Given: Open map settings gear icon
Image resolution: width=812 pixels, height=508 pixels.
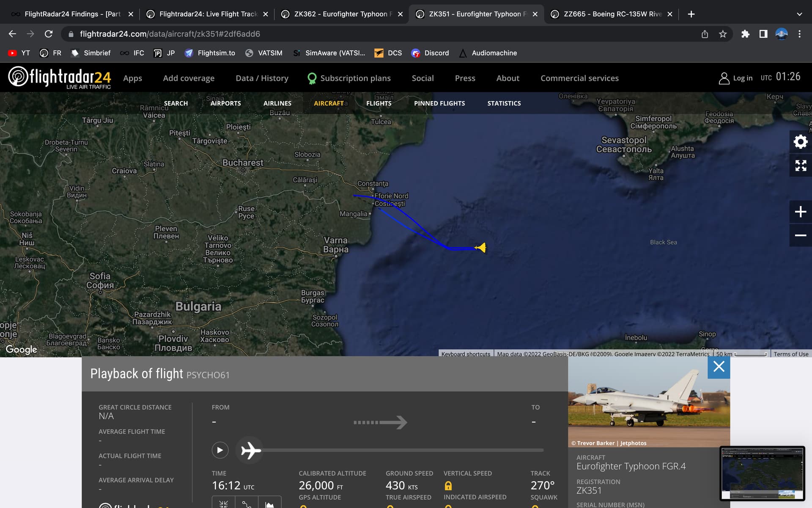Looking at the screenshot, I should pos(800,142).
